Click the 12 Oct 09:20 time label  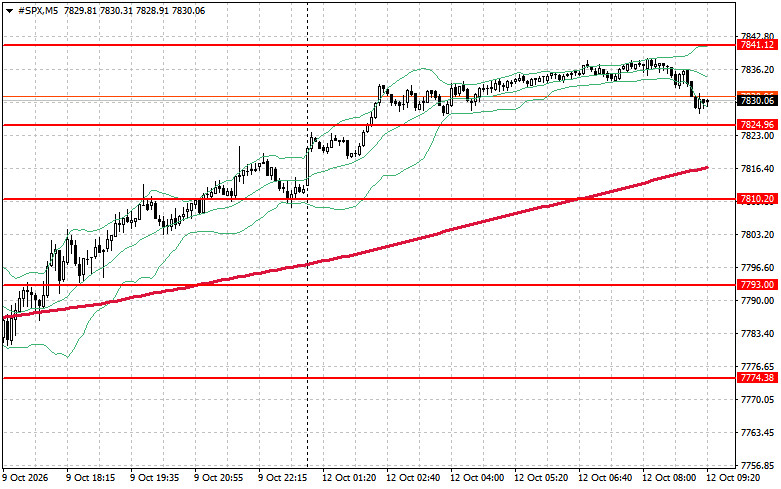point(733,478)
